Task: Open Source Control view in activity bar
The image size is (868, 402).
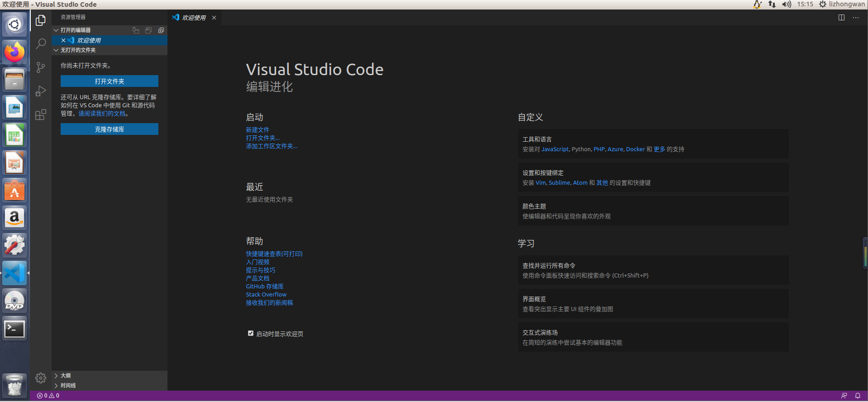Action: click(41, 67)
